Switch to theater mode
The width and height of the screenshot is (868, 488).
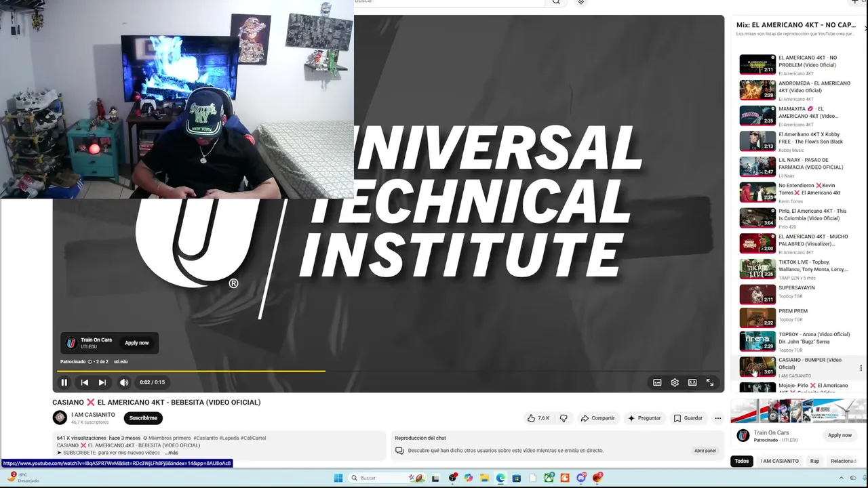[x=692, y=382]
